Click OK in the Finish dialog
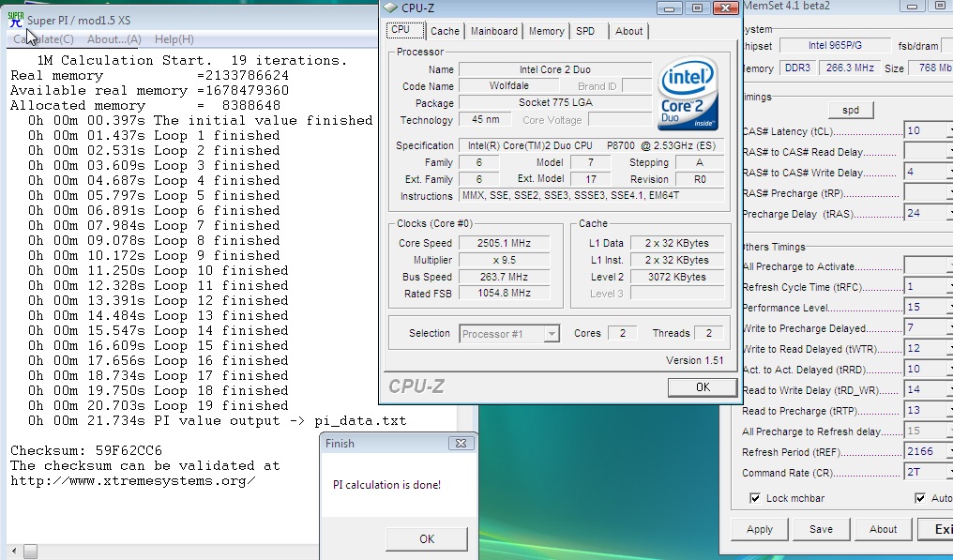This screenshot has width=953, height=560. 427,539
